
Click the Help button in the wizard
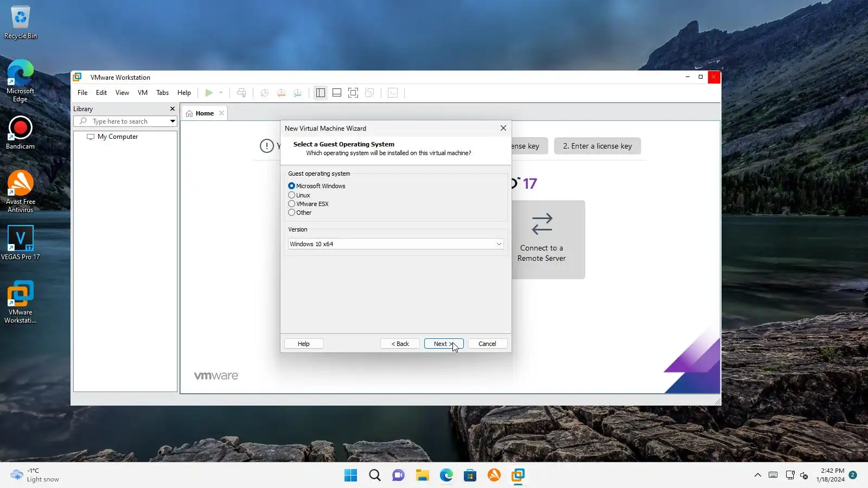click(x=304, y=344)
